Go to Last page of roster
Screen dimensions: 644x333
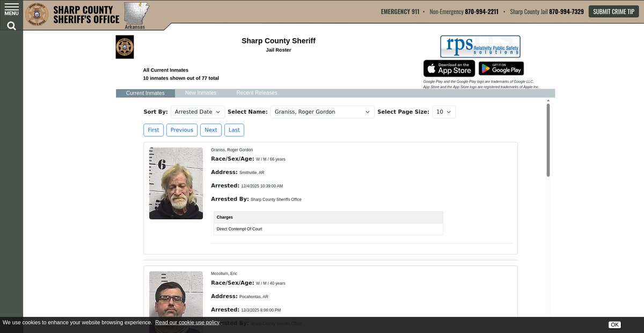coord(234,130)
